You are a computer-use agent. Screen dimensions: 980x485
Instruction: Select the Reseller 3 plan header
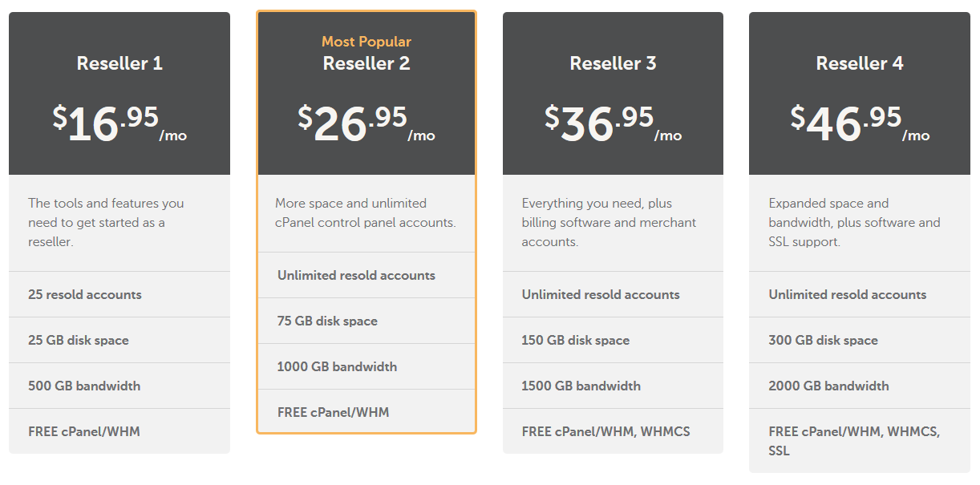[612, 63]
